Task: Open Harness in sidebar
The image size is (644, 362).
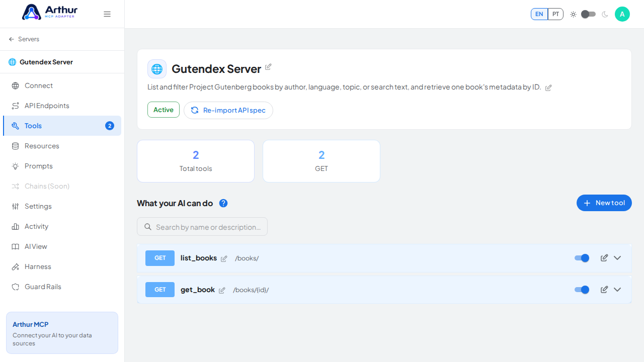Action: click(x=62, y=266)
